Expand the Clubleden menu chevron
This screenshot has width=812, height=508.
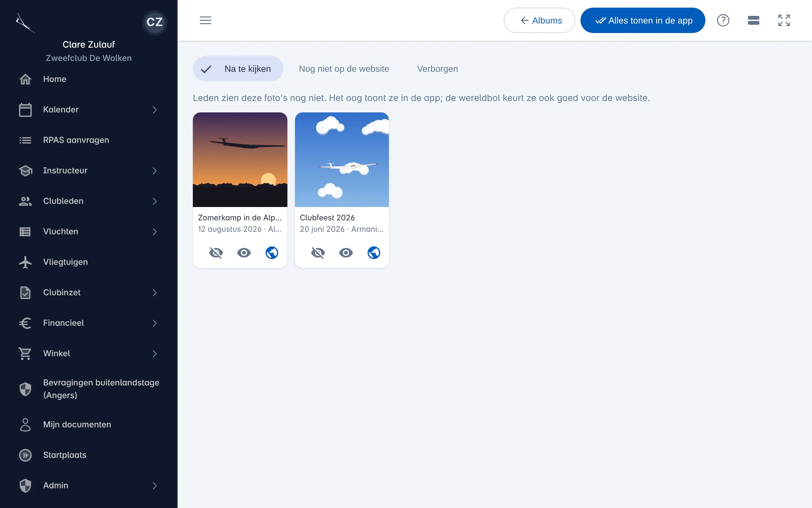pyautogui.click(x=155, y=201)
